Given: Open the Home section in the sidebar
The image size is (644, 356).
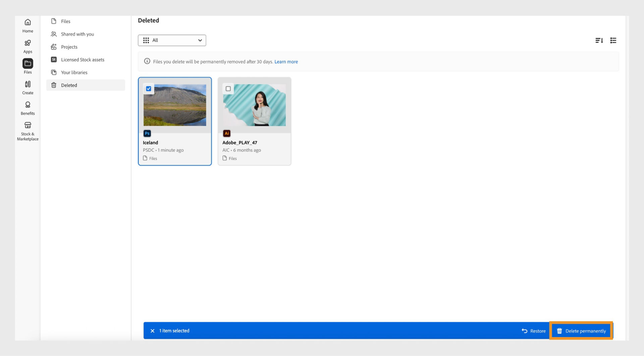Looking at the screenshot, I should click(x=28, y=25).
